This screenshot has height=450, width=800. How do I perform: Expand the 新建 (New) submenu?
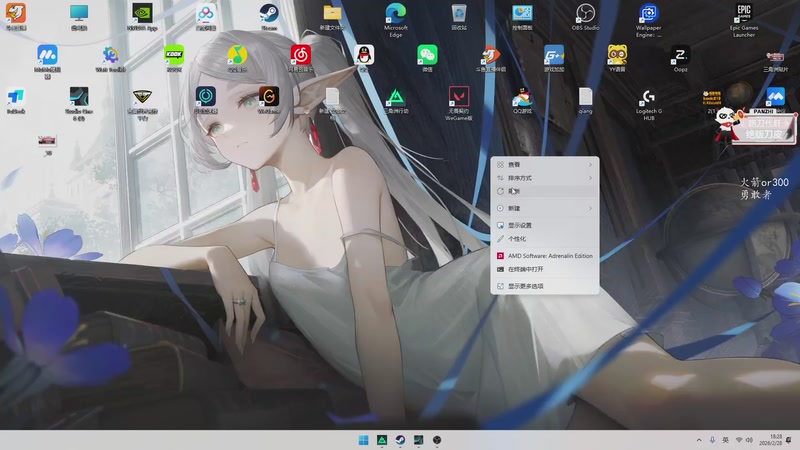545,208
